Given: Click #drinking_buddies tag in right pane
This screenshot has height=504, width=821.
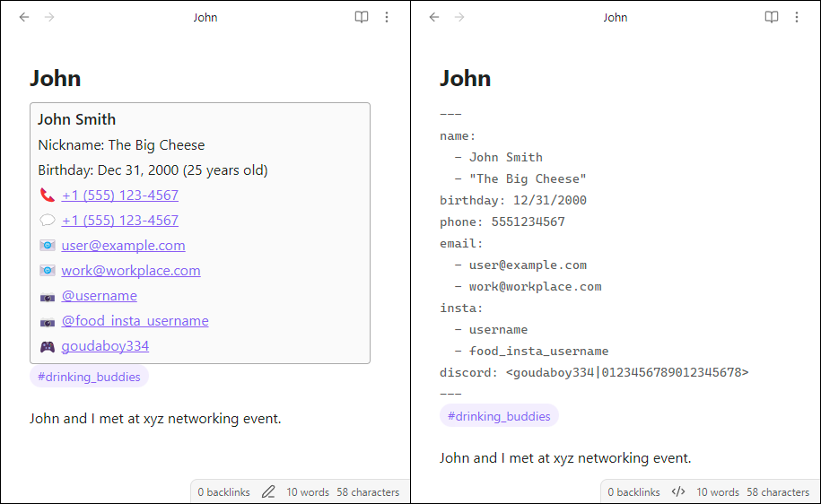Looking at the screenshot, I should coord(499,416).
